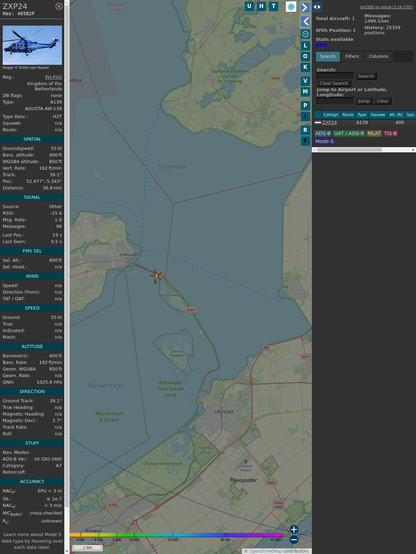
Task: Click the UAT / ADS-R legend label
Action: coord(349,133)
